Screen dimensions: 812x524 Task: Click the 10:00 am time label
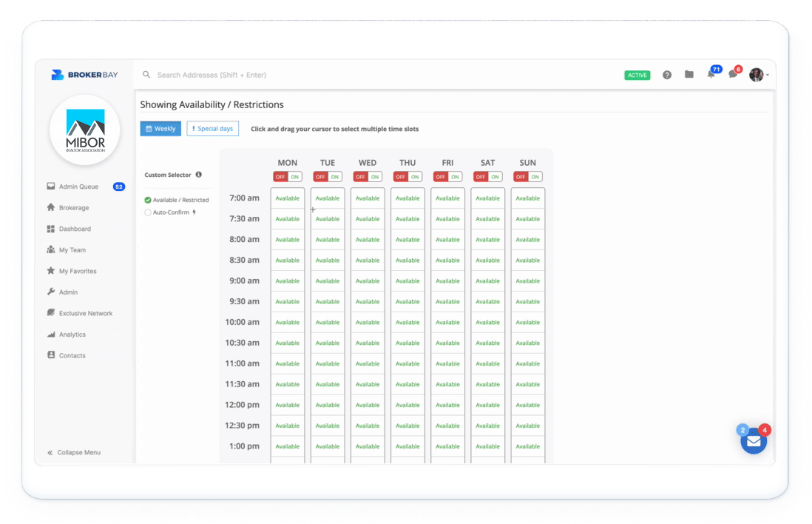click(242, 322)
